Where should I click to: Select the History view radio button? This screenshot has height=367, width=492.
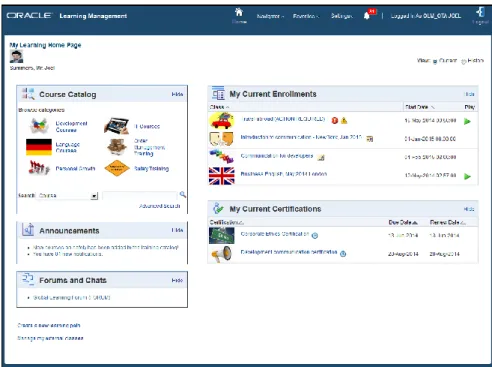(463, 61)
